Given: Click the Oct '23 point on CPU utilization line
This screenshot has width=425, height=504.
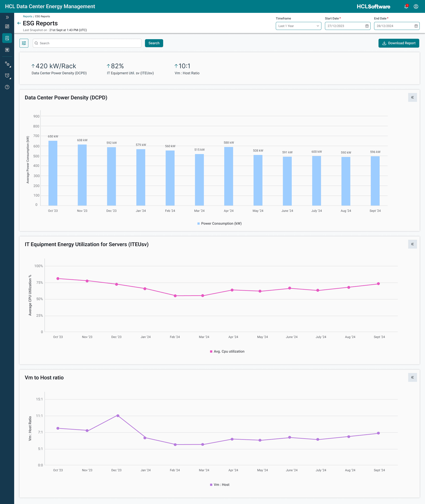Looking at the screenshot, I should (58, 278).
